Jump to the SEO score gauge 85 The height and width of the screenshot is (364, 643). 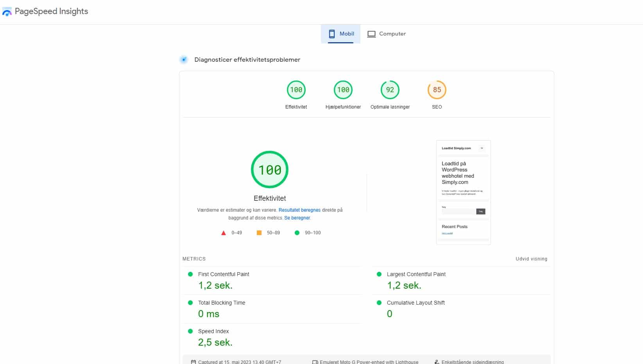pos(437,90)
